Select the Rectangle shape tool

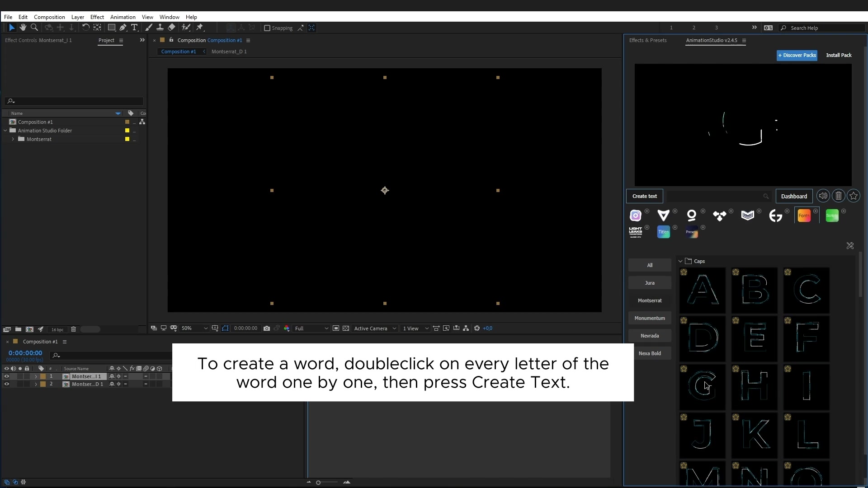pyautogui.click(x=111, y=28)
